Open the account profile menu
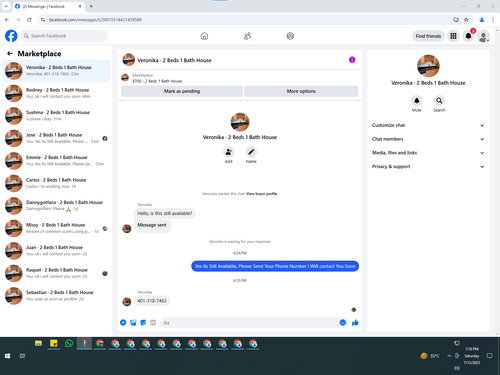Image resolution: width=500 pixels, height=375 pixels. coord(483,36)
